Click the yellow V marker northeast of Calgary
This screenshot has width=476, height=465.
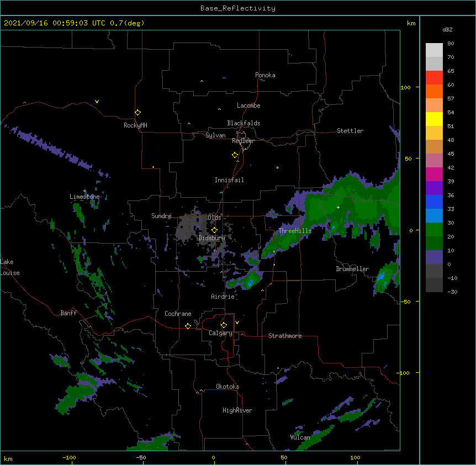pyautogui.click(x=237, y=323)
